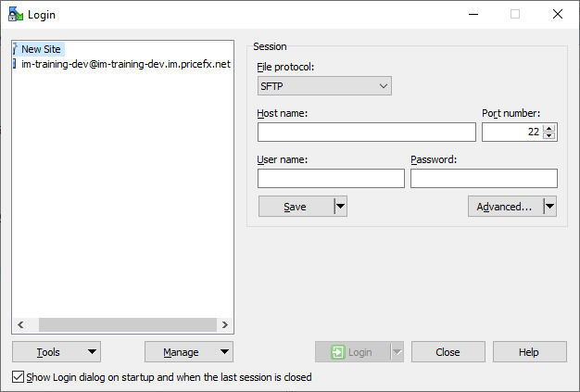This screenshot has height=392, width=580.
Task: Expand the Save button dropdown arrow
Action: 340,207
